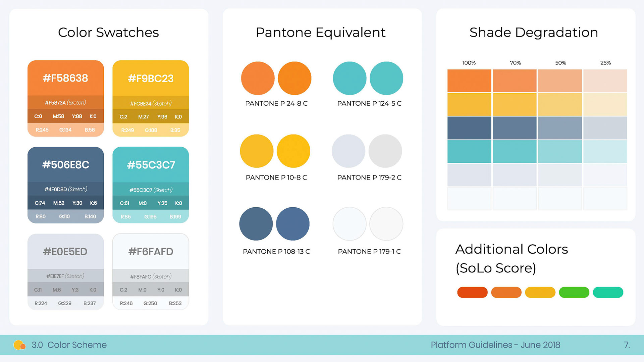Click the #F5873A (Sketch) label
The height and width of the screenshot is (362, 644).
[65, 103]
